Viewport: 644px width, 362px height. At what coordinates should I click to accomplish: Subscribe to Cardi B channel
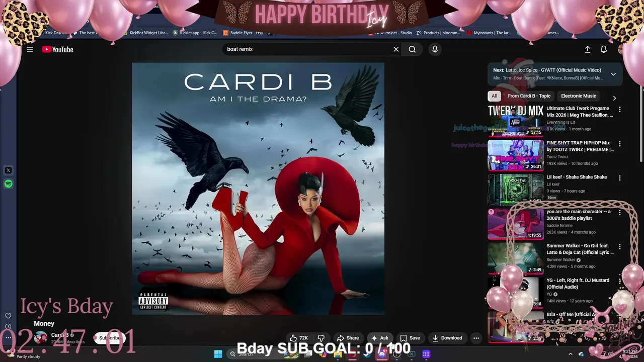click(x=109, y=338)
